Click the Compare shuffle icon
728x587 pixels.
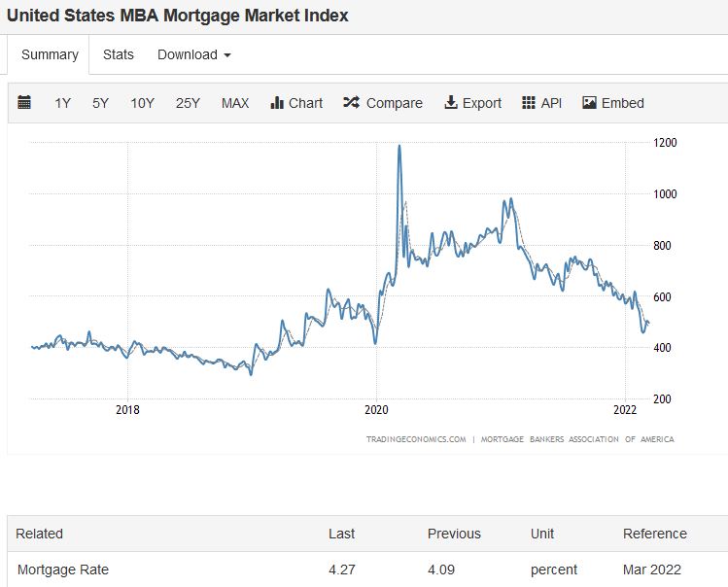point(352,103)
